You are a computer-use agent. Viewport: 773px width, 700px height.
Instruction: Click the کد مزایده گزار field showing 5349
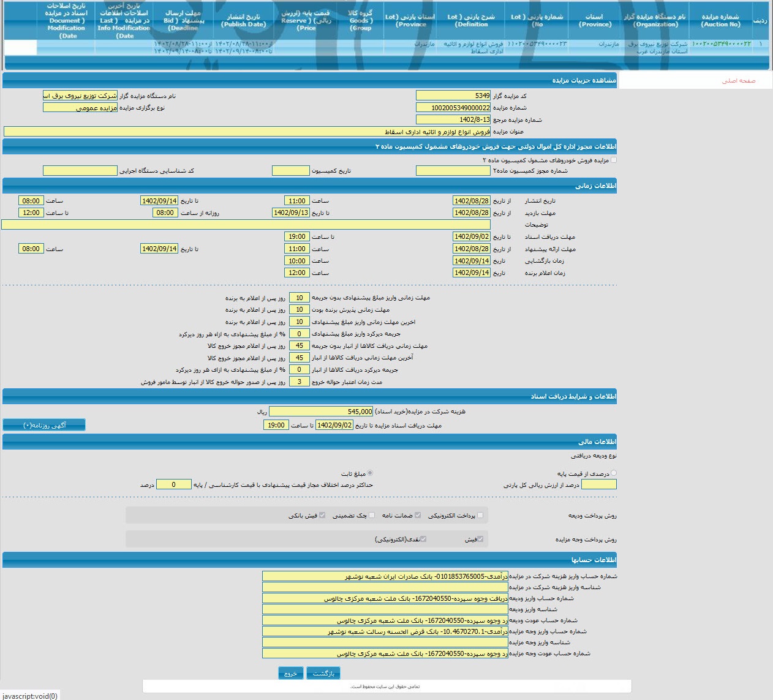pos(453,96)
